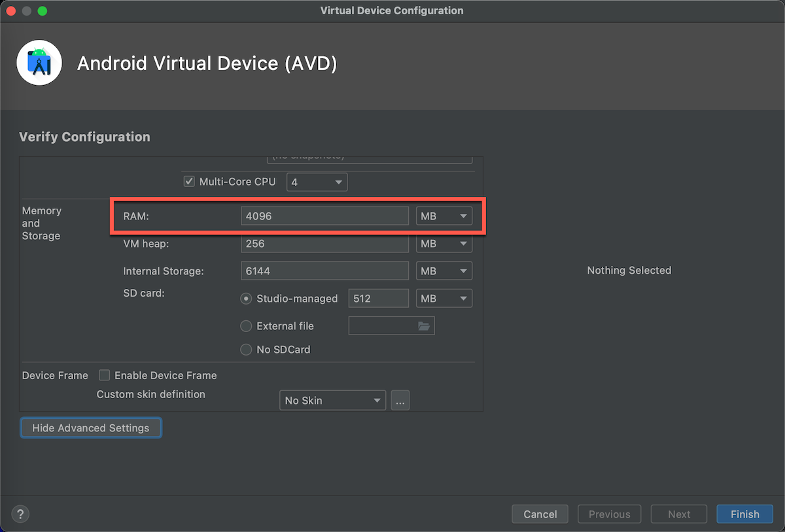Choose the External file radio option
Screen dimensions: 785x532
pyautogui.click(x=246, y=325)
